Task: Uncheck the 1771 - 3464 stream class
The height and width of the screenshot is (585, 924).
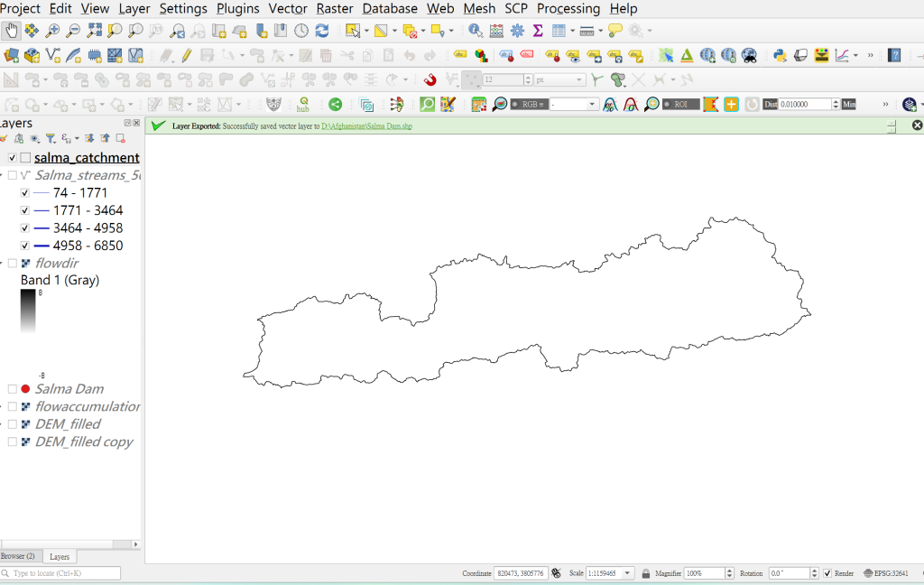Action: tap(24, 210)
